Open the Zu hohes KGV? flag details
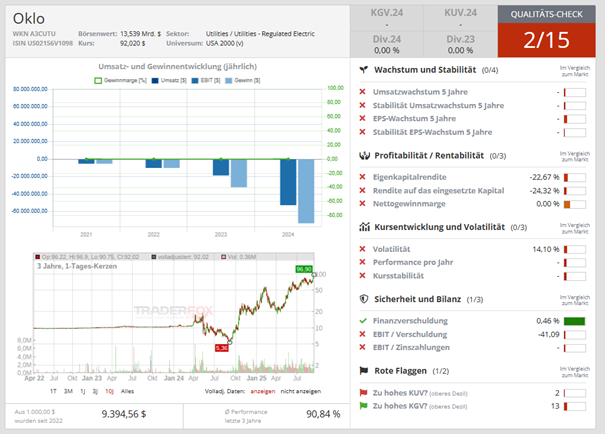The width and height of the screenshot is (605, 434). click(420, 406)
